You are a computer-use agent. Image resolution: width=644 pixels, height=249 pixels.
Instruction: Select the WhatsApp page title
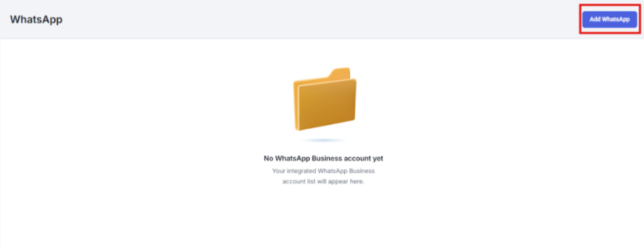36,19
